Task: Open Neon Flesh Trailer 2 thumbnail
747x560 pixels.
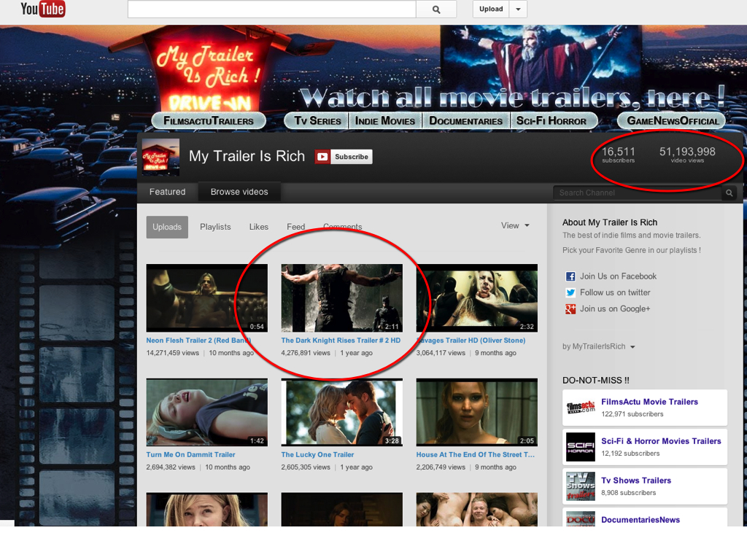Action: (206, 298)
